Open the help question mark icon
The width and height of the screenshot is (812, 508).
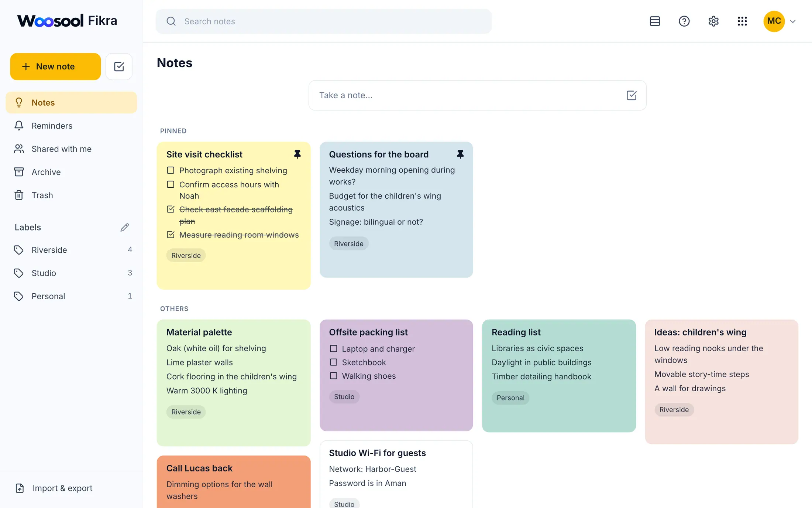(684, 21)
